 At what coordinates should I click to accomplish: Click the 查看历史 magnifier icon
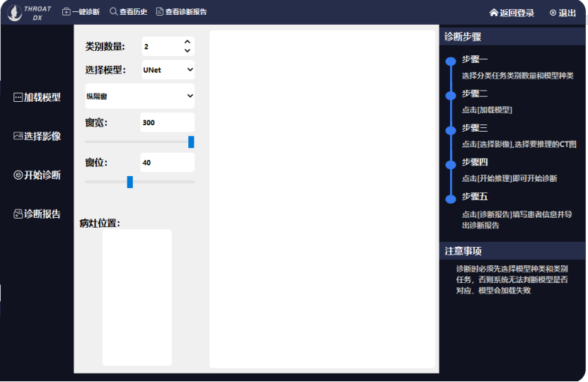tap(113, 11)
